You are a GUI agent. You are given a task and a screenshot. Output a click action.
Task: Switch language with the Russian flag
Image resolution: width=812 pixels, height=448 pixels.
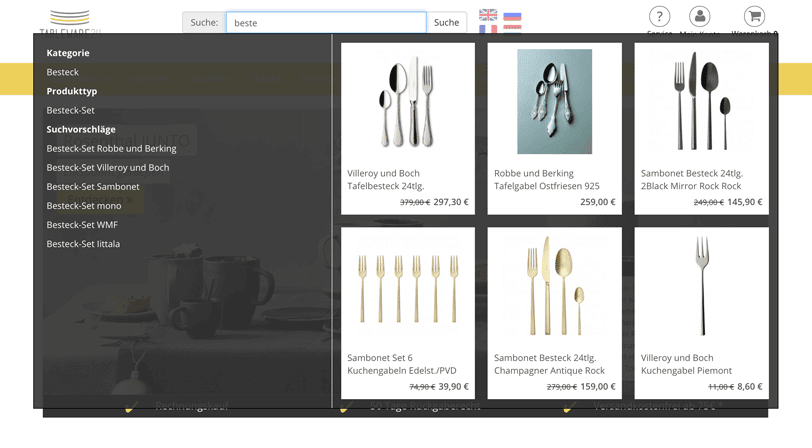[x=512, y=17]
